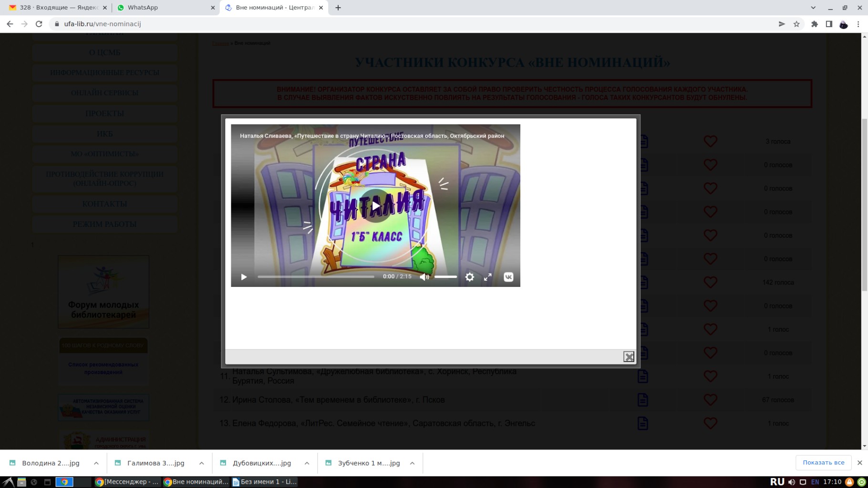Open dropdown for Зубченко 1 download
The width and height of the screenshot is (868, 488).
coord(413,463)
